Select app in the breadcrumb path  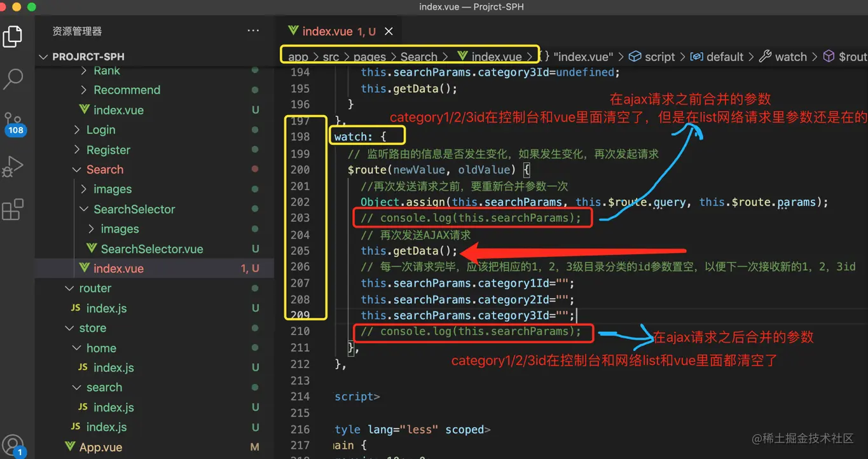[298, 57]
